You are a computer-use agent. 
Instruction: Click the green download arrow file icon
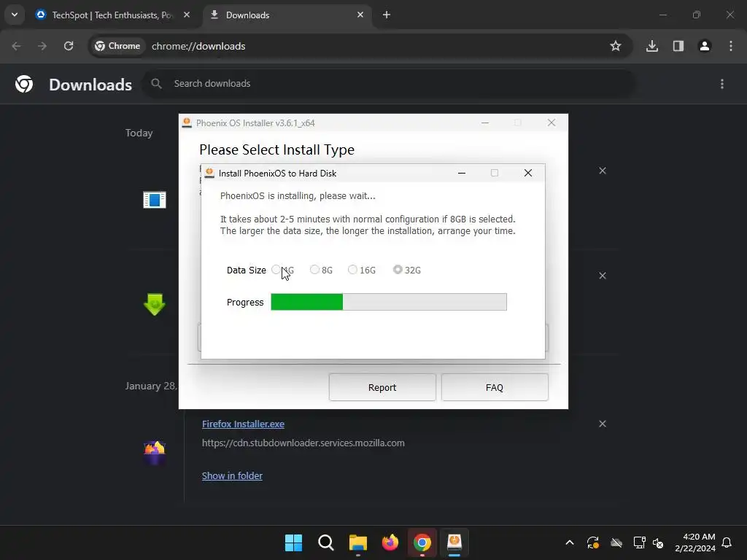[x=155, y=305]
